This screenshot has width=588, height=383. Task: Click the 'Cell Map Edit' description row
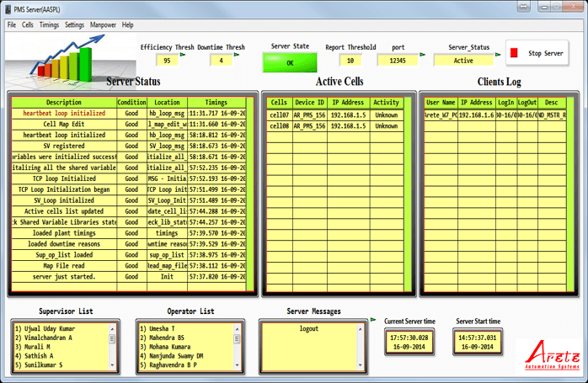point(129,124)
